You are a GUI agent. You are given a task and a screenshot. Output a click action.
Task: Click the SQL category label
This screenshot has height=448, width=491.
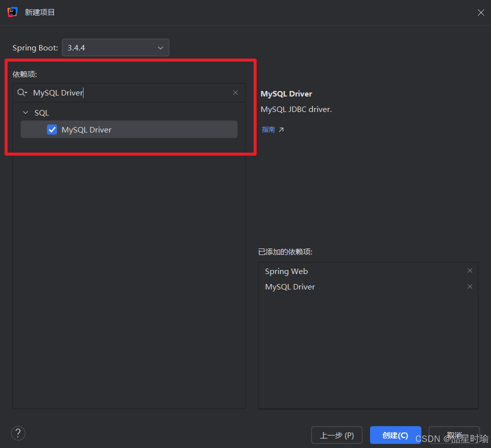tap(41, 112)
